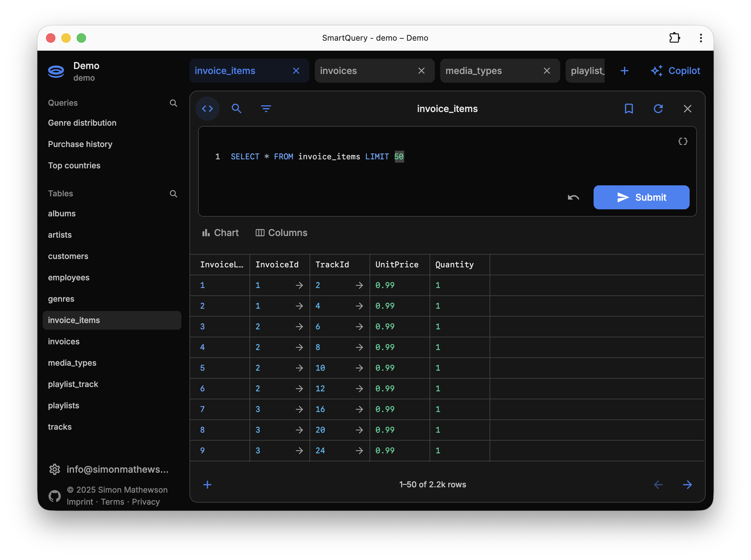Add a new tab with plus icon

(624, 71)
